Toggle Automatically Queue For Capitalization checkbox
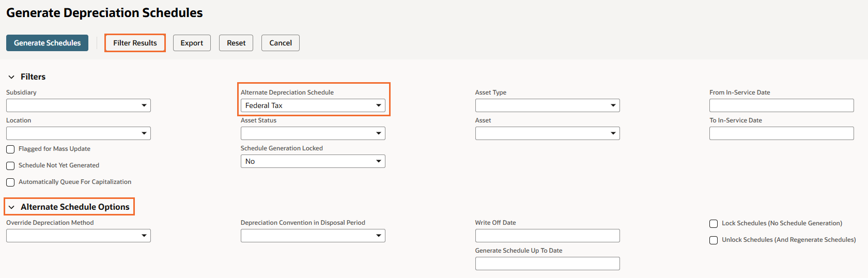The image size is (868, 278). click(10, 182)
